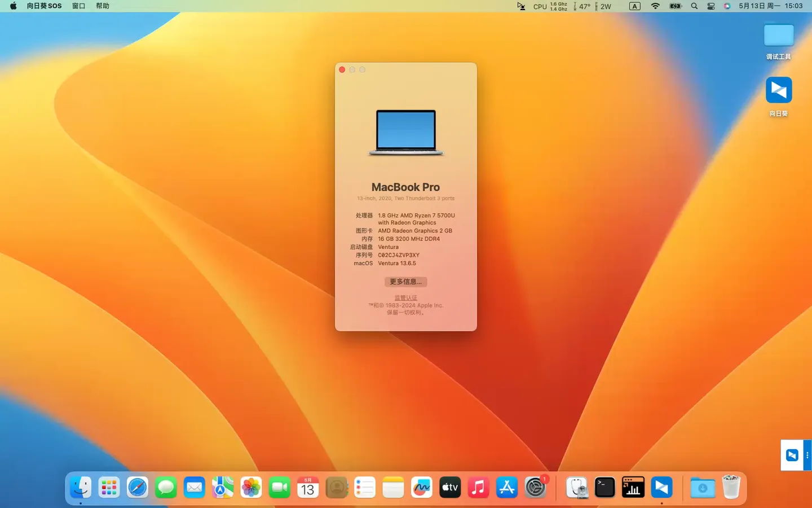Image resolution: width=812 pixels, height=508 pixels.
Task: Open the Downloads stack in the Dock
Action: pyautogui.click(x=701, y=487)
